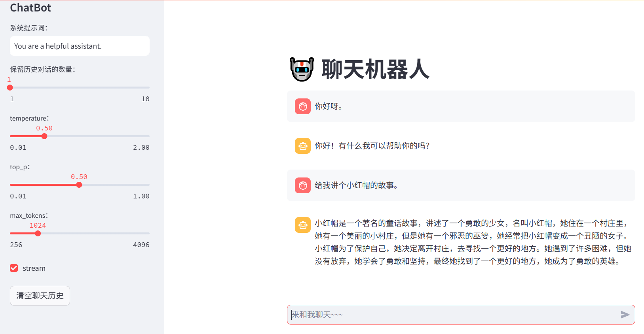Screen dimensions: 644x334
Task: Focus the 来和我聊天 chat input box
Action: pyautogui.click(x=451, y=315)
